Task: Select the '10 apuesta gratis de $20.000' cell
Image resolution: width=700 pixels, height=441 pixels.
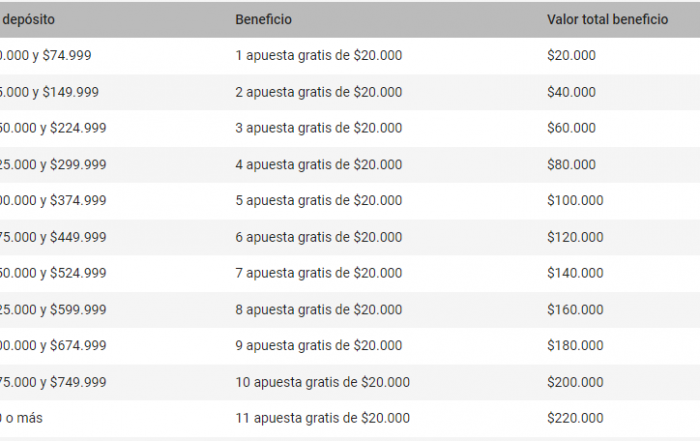Action: click(x=322, y=382)
